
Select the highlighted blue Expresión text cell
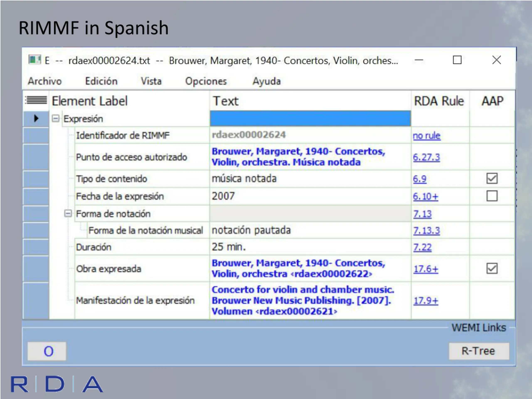coord(310,118)
